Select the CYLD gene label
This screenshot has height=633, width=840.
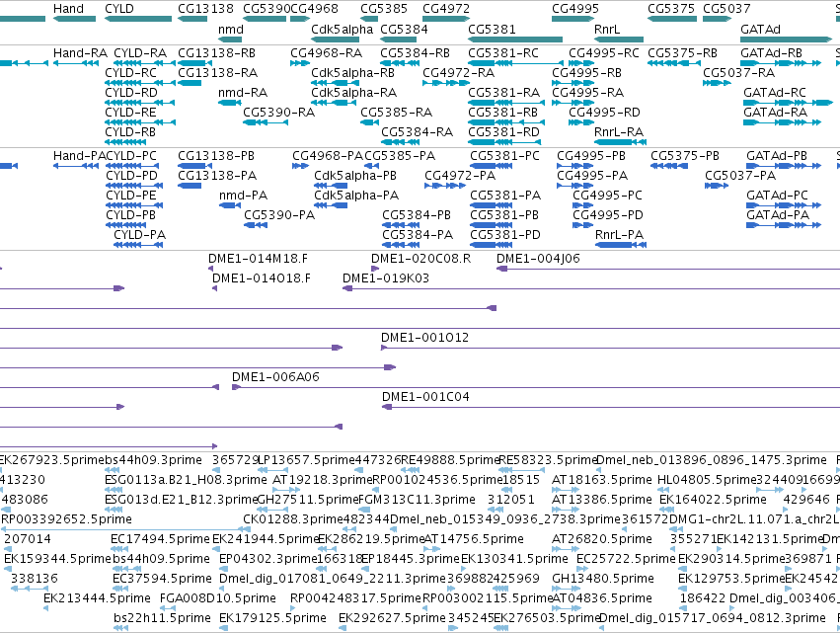pos(118,9)
